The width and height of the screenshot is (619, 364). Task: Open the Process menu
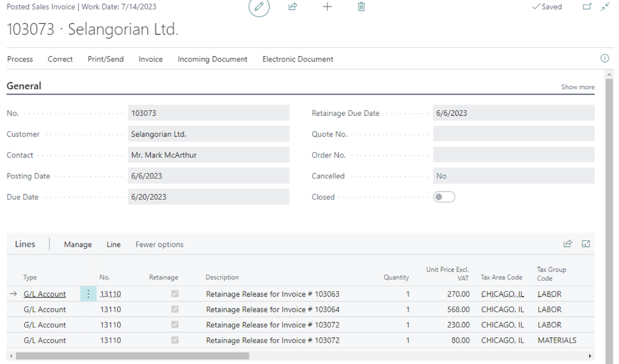click(x=20, y=59)
